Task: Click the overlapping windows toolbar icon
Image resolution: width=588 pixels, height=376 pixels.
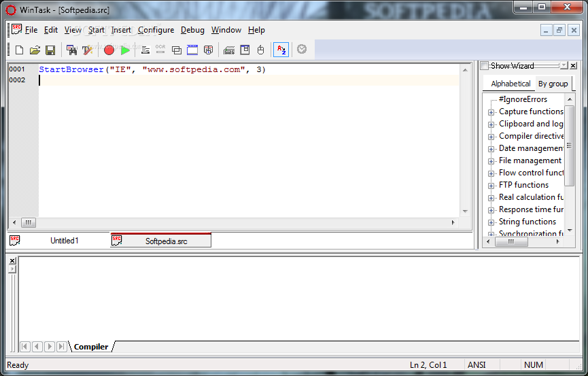Action: tap(176, 50)
